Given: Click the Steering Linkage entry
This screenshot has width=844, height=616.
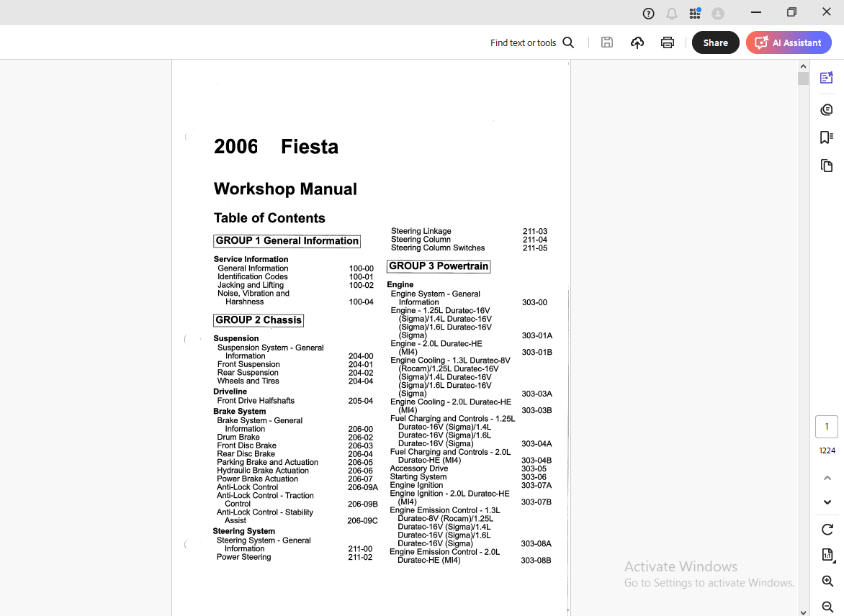Looking at the screenshot, I should click(x=421, y=231).
